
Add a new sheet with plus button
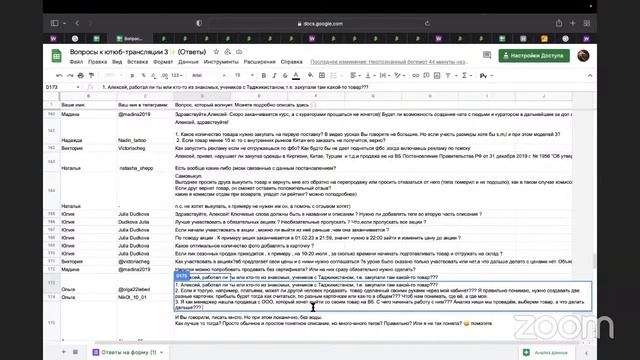64,352
